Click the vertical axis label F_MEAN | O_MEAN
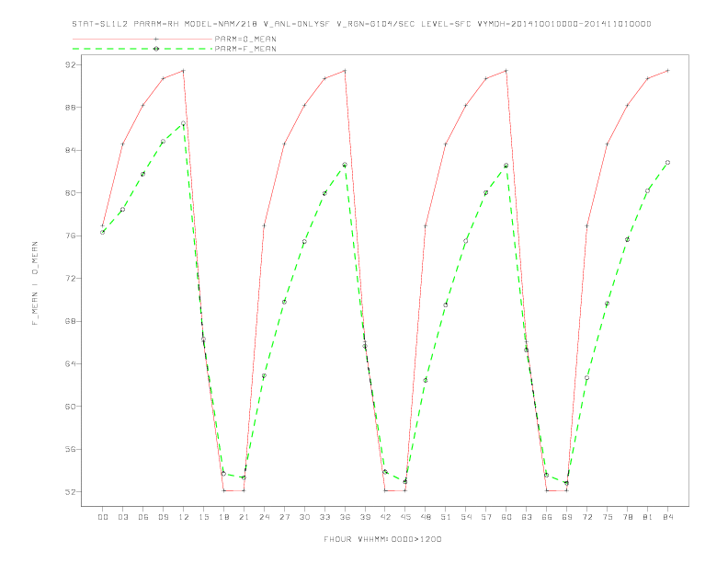Viewport: 728px width, 563px height. (35, 283)
